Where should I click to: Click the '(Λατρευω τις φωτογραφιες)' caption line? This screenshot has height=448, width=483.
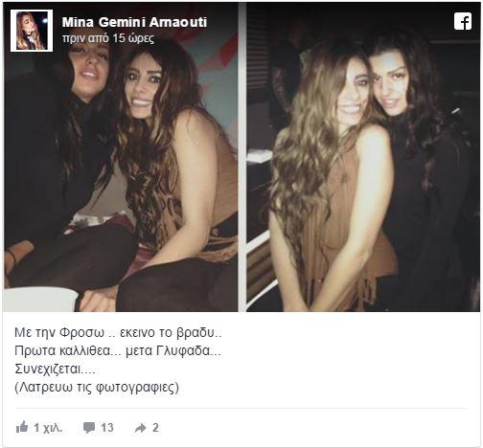(97, 388)
